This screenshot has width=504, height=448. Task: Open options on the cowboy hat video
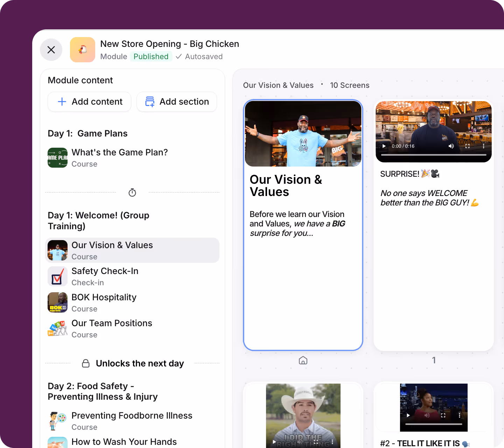tap(332, 442)
